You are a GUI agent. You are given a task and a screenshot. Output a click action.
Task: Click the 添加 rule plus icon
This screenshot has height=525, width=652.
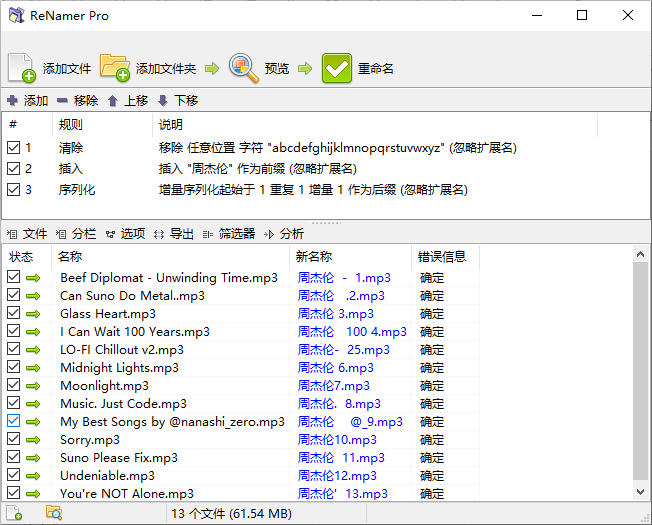[x=12, y=101]
